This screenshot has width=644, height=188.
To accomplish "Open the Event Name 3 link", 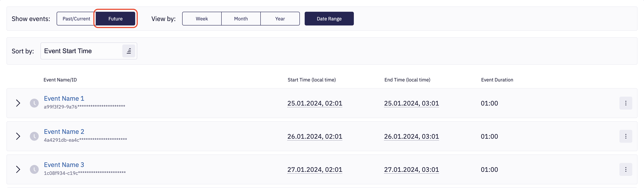I will point(64,165).
